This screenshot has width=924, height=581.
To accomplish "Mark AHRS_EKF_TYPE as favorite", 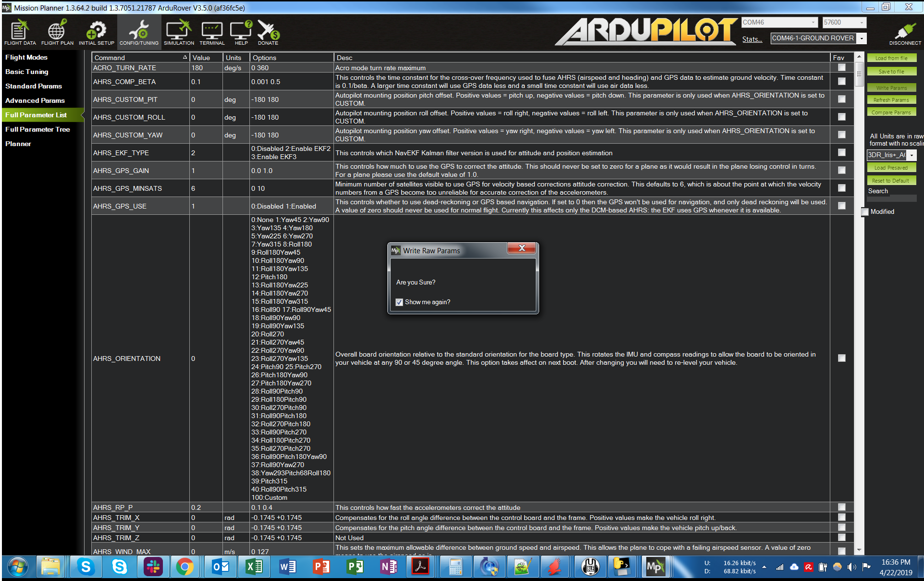I will (x=841, y=152).
